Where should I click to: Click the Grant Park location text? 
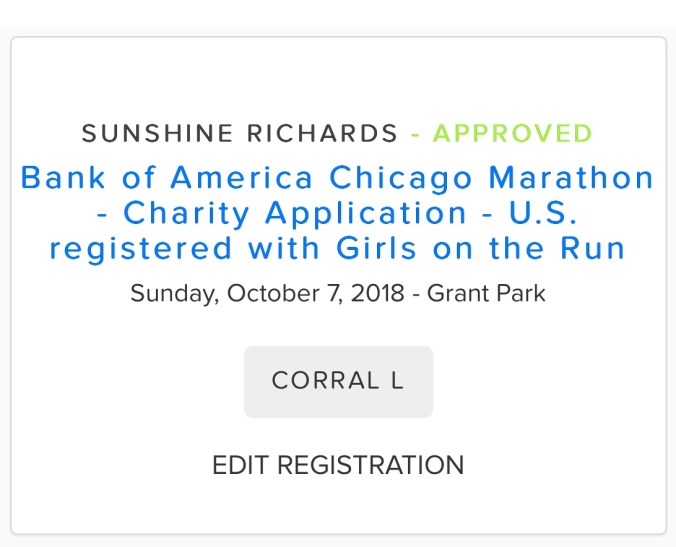click(486, 294)
